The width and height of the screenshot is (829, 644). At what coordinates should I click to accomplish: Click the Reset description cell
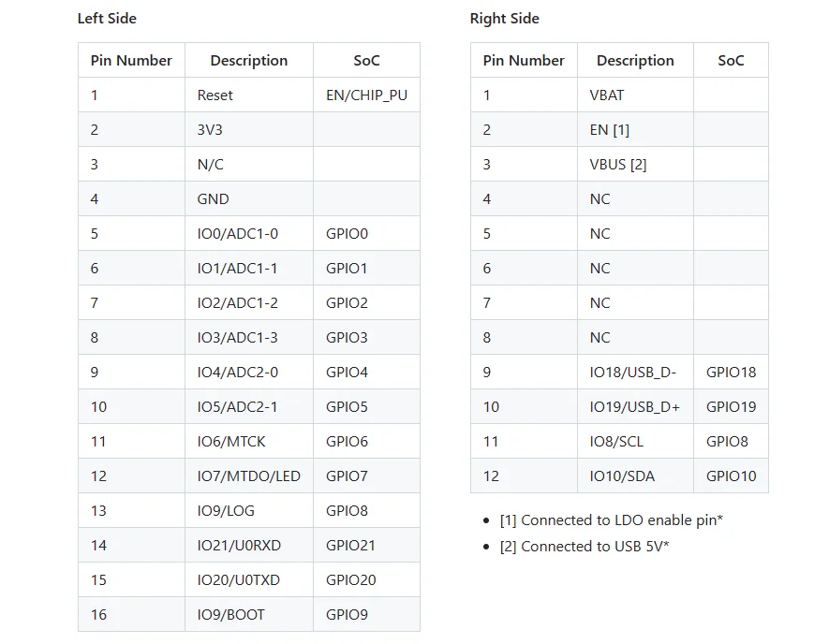(215, 95)
